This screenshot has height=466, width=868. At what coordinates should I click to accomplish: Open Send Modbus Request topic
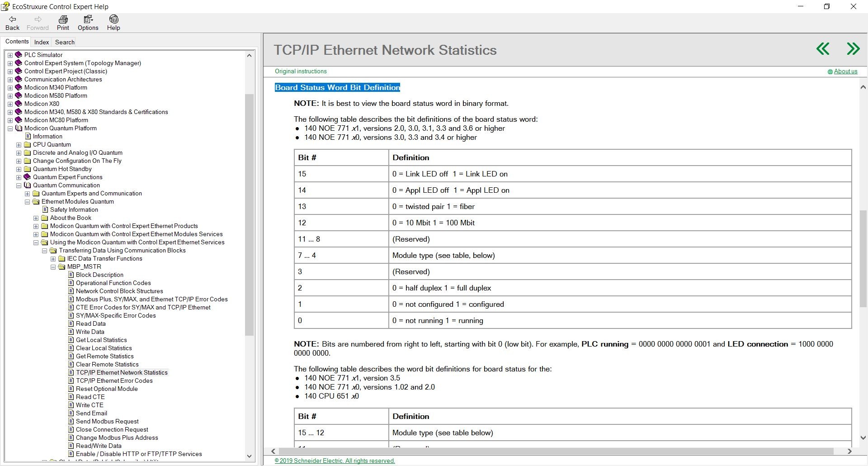click(107, 421)
